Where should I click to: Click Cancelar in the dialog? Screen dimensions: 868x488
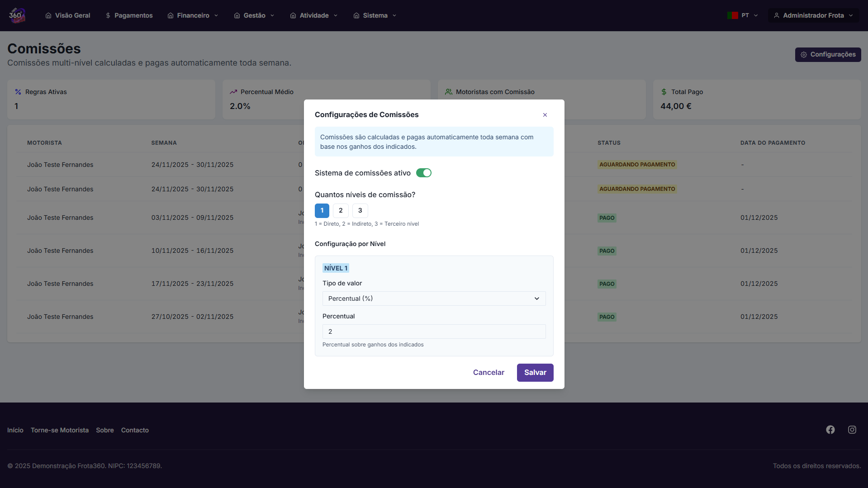pyautogui.click(x=489, y=372)
